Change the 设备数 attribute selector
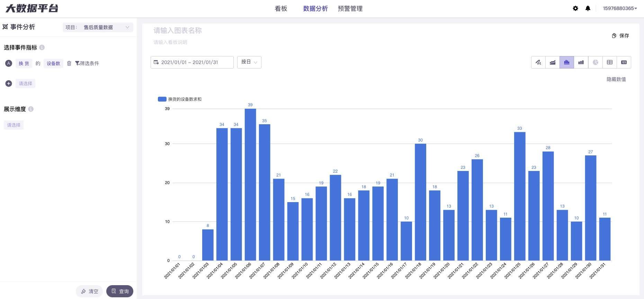 click(53, 63)
